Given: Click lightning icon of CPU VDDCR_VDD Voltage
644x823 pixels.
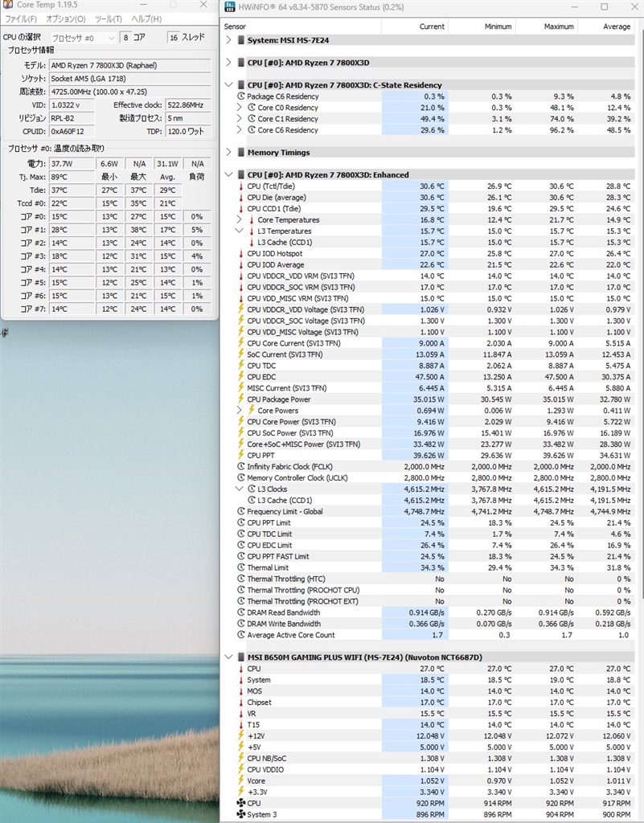Looking at the screenshot, I should [241, 309].
